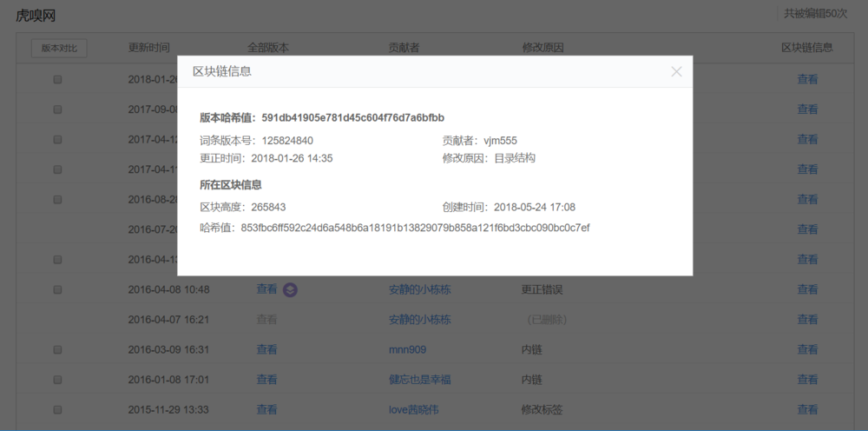Viewport: 868px width, 431px height.
Task: View blockchain info for the 2017-04-11 row
Action: pyautogui.click(x=807, y=169)
